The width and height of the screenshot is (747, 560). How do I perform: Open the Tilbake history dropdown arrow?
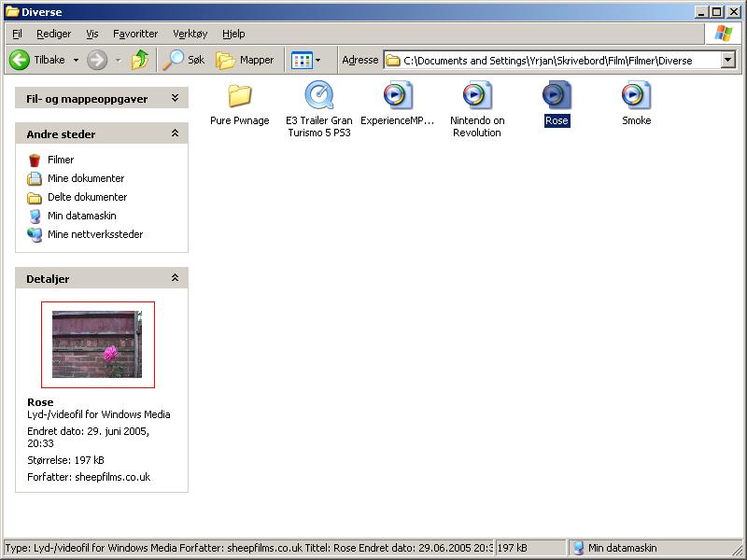pos(76,61)
